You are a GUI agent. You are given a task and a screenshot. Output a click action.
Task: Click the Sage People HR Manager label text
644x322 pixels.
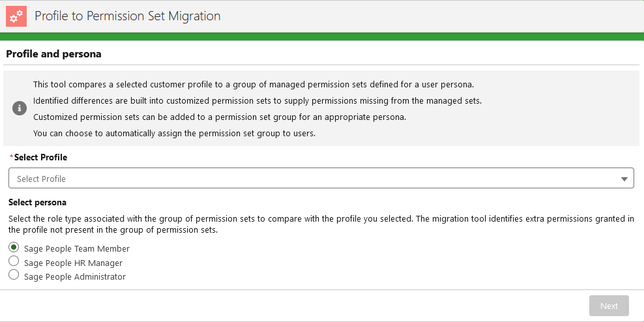[73, 263]
